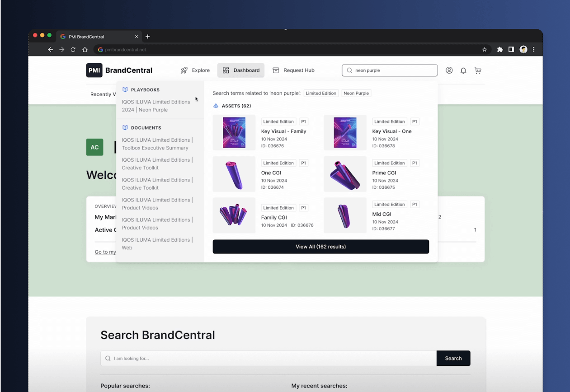Click the 'Key Visual - Family' title
Screen dimensions: 570x392
pos(283,131)
